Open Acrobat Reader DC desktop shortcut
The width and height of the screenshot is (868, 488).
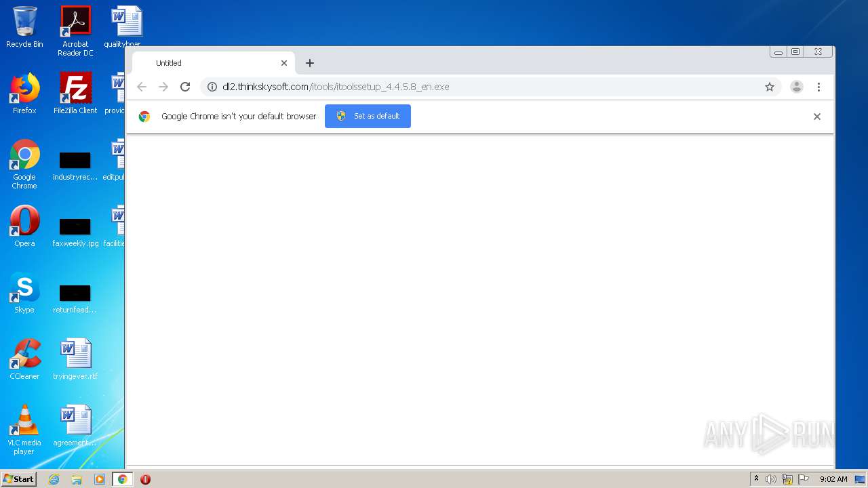pyautogui.click(x=75, y=31)
